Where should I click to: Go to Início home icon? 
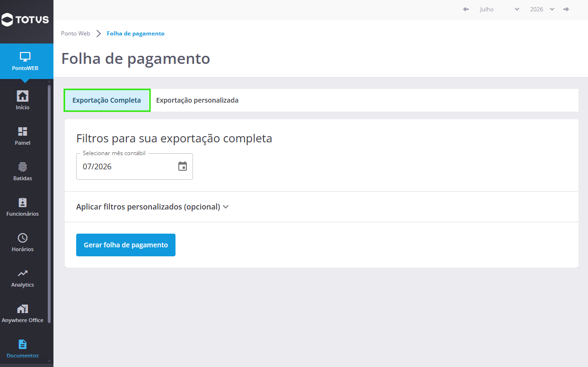[x=22, y=96]
